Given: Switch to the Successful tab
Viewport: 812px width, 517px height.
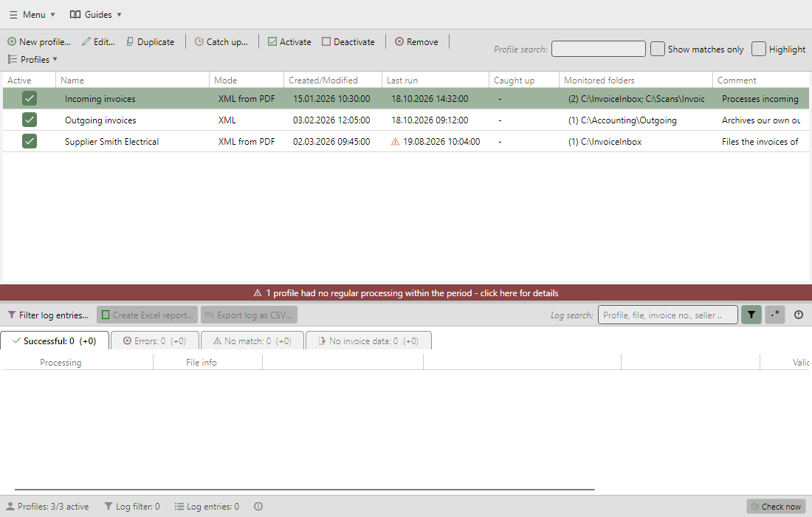Looking at the screenshot, I should point(55,341).
